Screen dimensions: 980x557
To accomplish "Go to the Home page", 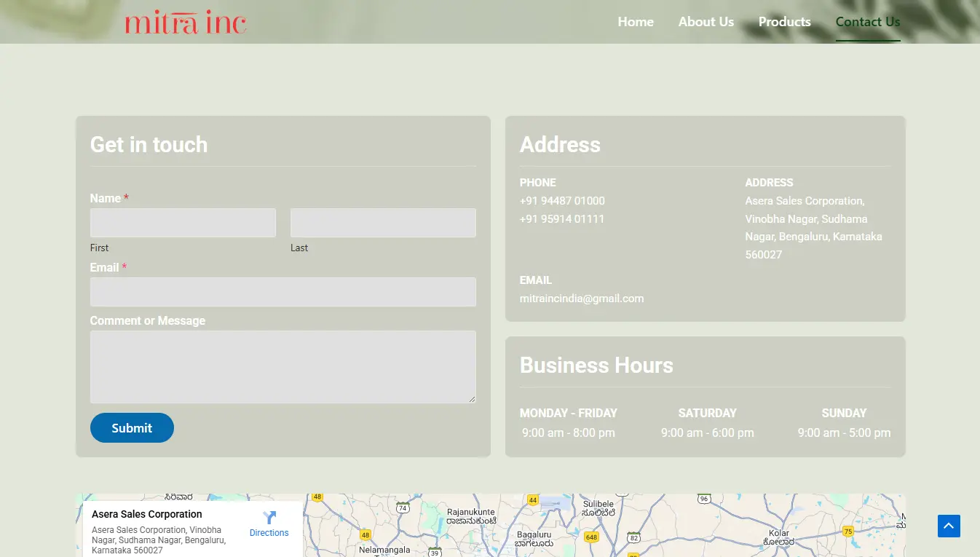I will pyautogui.click(x=636, y=22).
